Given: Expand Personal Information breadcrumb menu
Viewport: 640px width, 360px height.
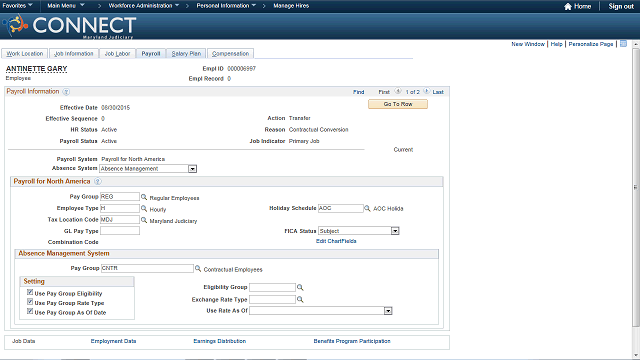Looking at the screenshot, I should pyautogui.click(x=226, y=6).
